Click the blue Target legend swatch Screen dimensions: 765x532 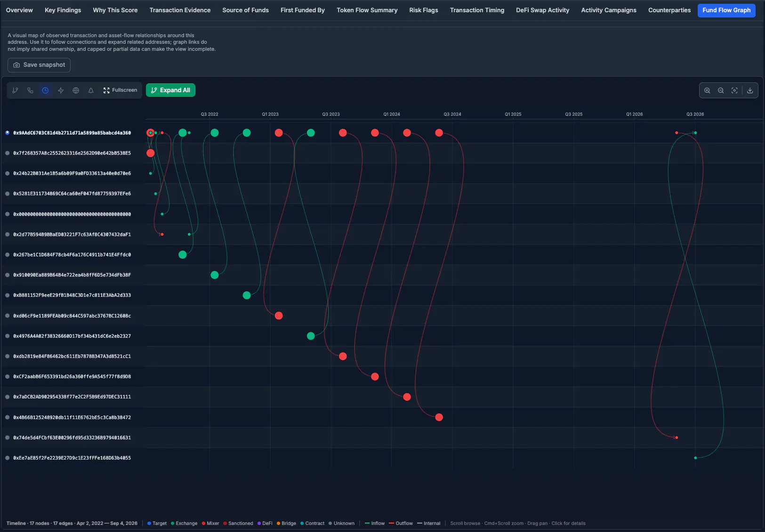pos(149,524)
